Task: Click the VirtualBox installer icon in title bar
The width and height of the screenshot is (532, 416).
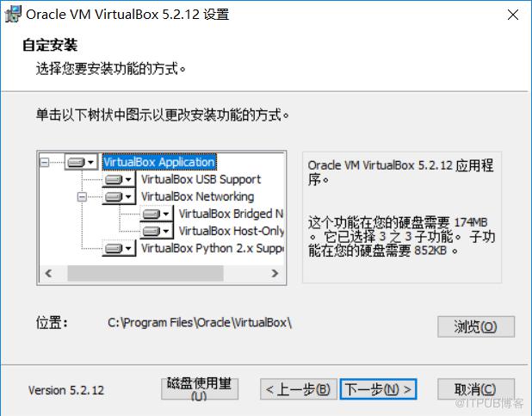Action: 13,14
